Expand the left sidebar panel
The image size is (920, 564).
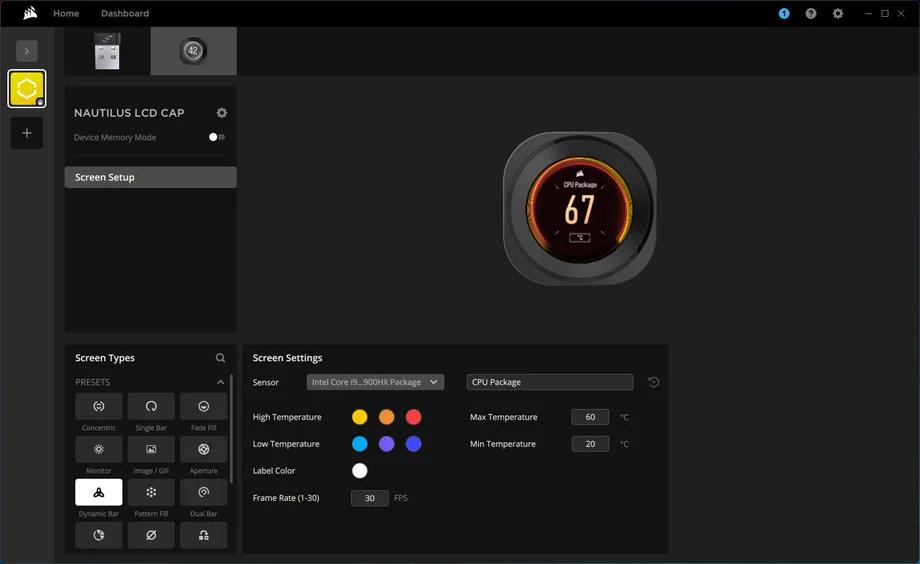pyautogui.click(x=27, y=50)
